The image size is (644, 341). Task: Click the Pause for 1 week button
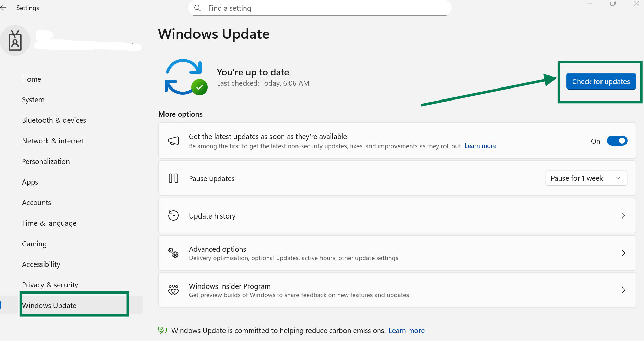click(x=577, y=178)
